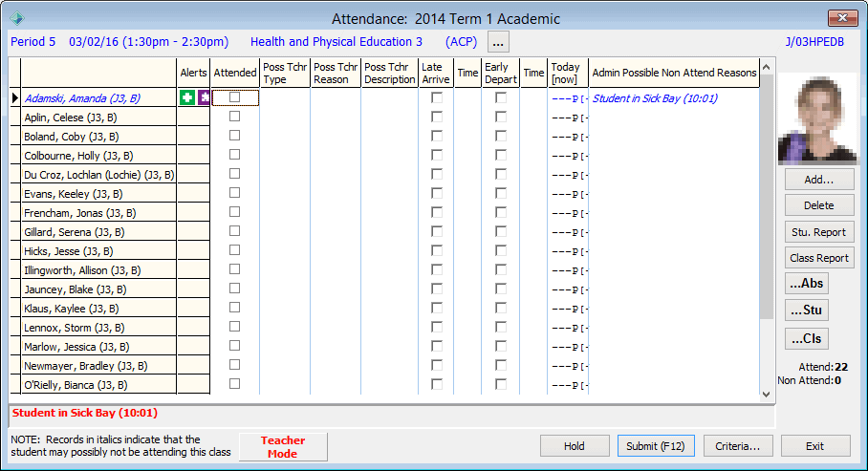Click the ...Cls button

tap(807, 339)
